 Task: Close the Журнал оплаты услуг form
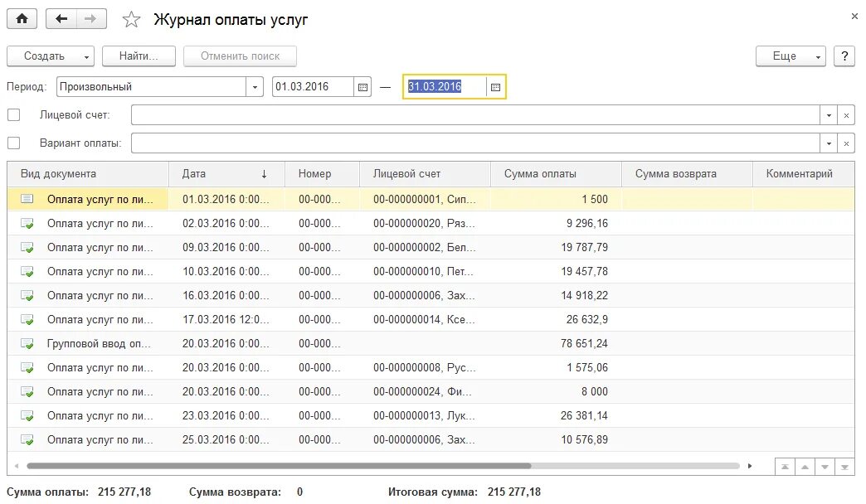854,17
